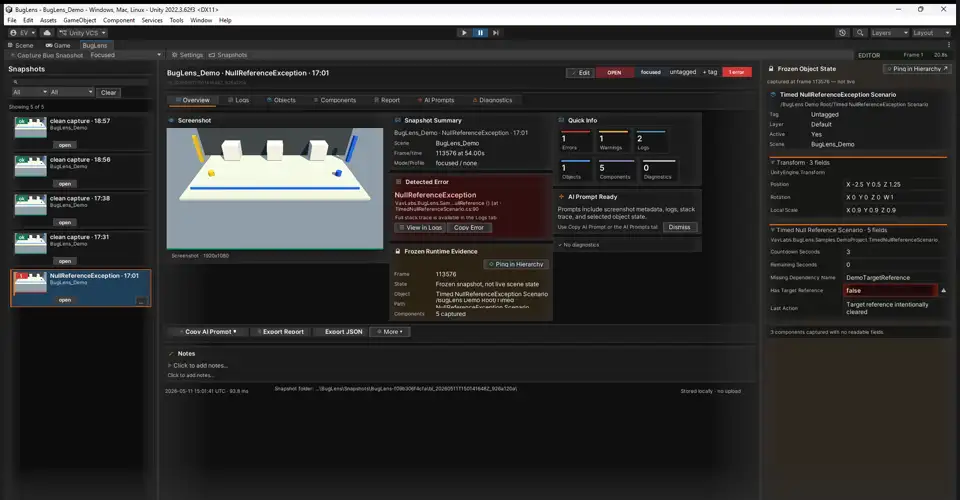Open the Layers dropdown
The image size is (960, 500).
[889, 33]
